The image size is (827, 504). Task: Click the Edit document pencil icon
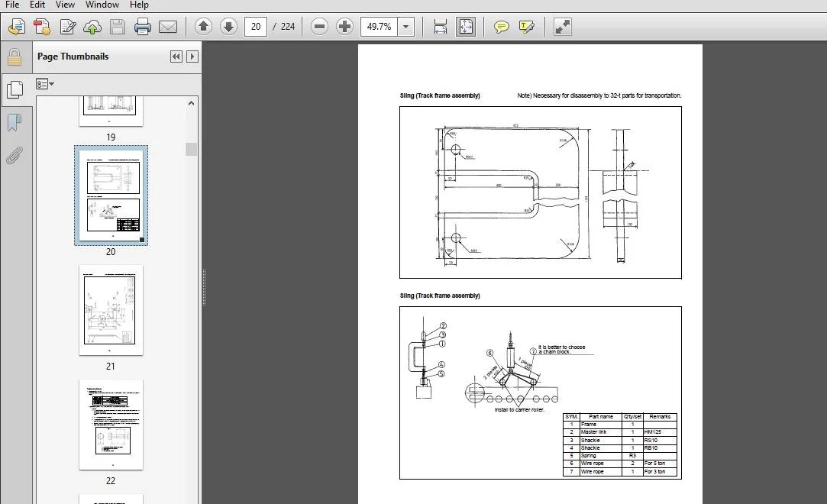coord(67,27)
